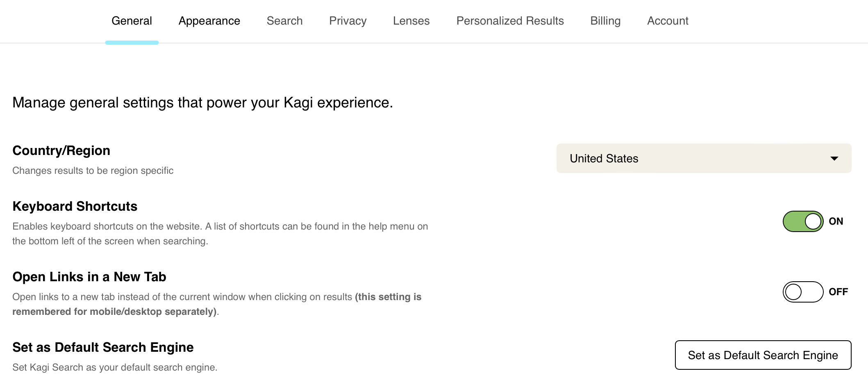Click the ON label beside Keyboard Shortcuts
This screenshot has height=387, width=868.
836,221
